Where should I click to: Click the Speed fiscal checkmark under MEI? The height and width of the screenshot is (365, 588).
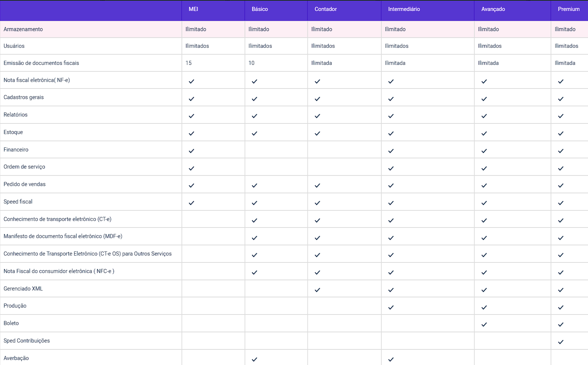(191, 203)
